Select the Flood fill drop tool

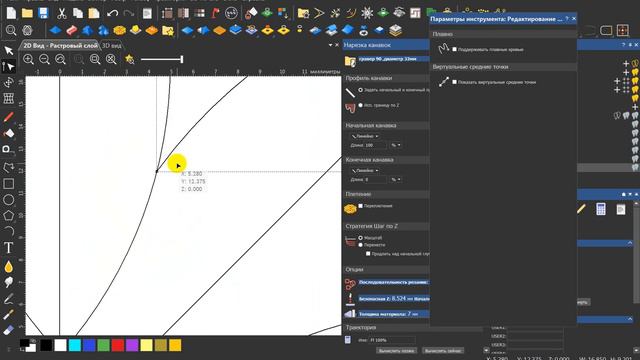[9, 267]
